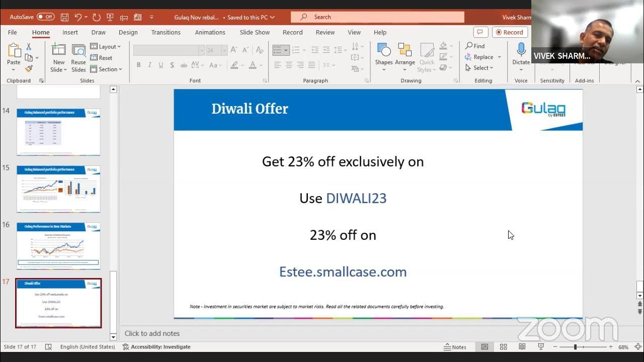Toggle AutoSave switch
Screen dimensions: 644x362
coord(46,17)
